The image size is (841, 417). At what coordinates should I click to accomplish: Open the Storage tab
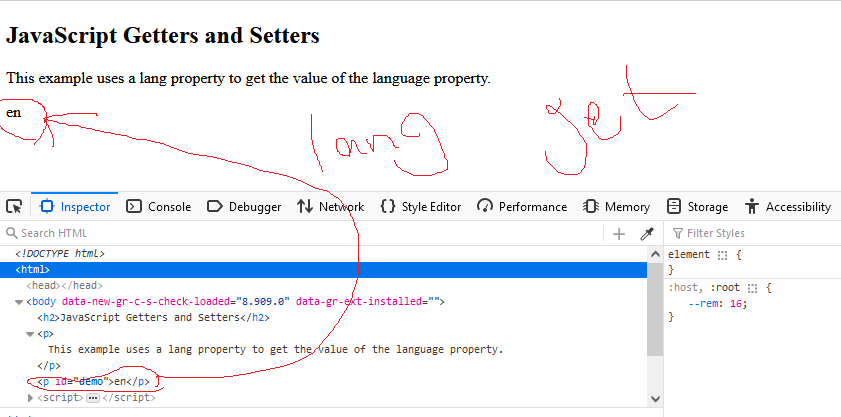pos(697,207)
